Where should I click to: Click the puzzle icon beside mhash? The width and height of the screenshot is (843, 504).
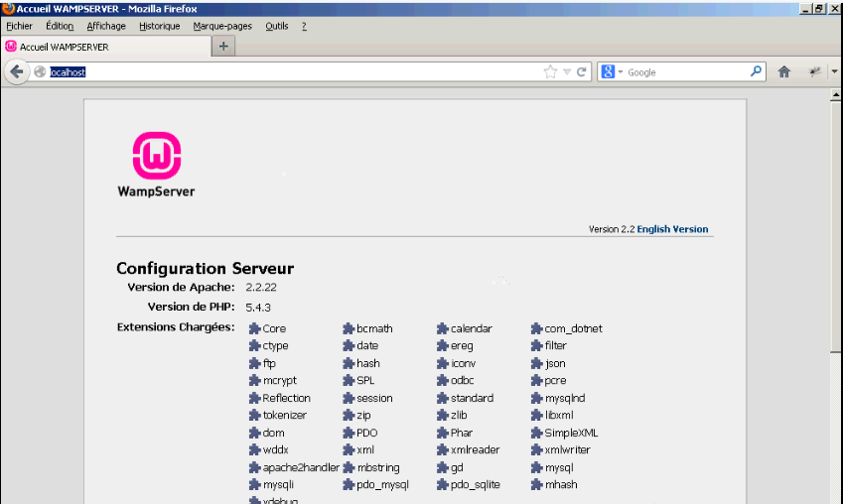click(x=536, y=485)
